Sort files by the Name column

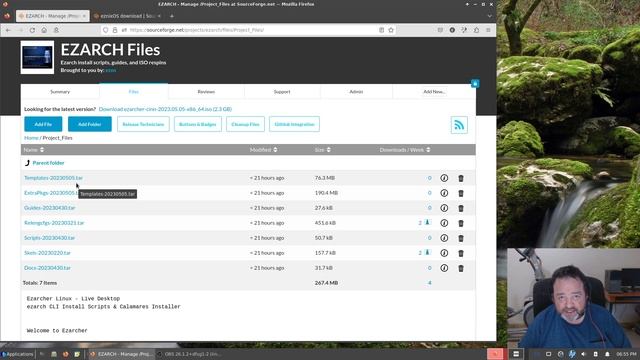click(x=33, y=150)
